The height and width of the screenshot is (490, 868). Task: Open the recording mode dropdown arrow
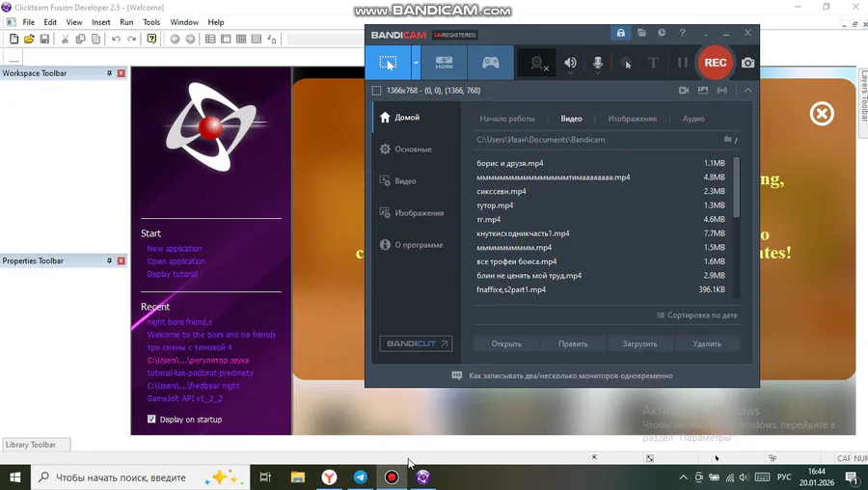[x=416, y=63]
